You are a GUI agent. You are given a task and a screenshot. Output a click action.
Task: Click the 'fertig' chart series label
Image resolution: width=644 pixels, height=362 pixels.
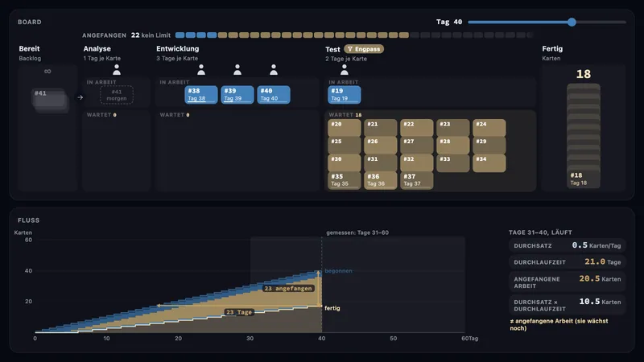pos(332,308)
